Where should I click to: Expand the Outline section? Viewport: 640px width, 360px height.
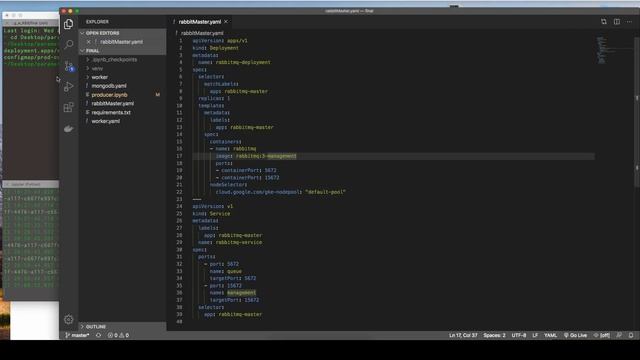[122, 327]
